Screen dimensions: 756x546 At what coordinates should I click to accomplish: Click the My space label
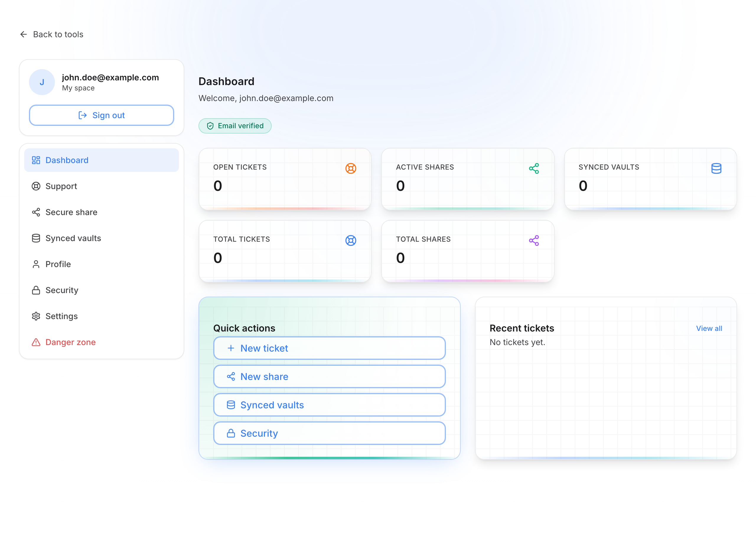(78, 88)
